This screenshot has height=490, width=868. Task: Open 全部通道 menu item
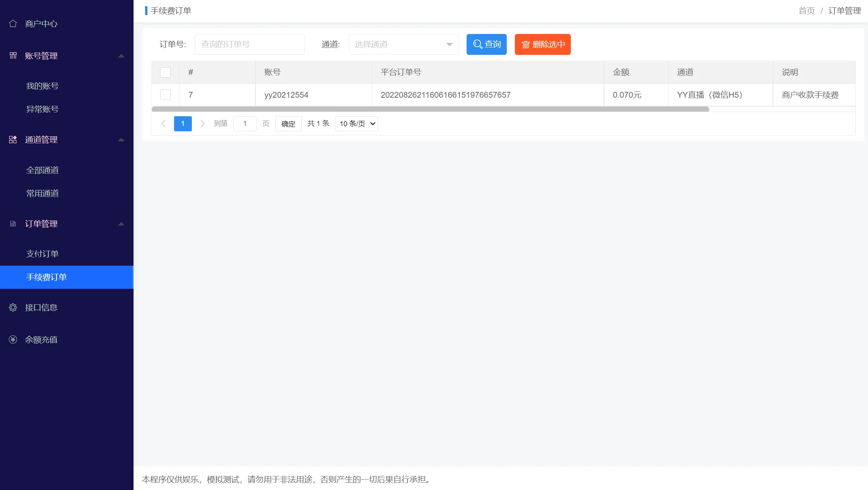(42, 170)
